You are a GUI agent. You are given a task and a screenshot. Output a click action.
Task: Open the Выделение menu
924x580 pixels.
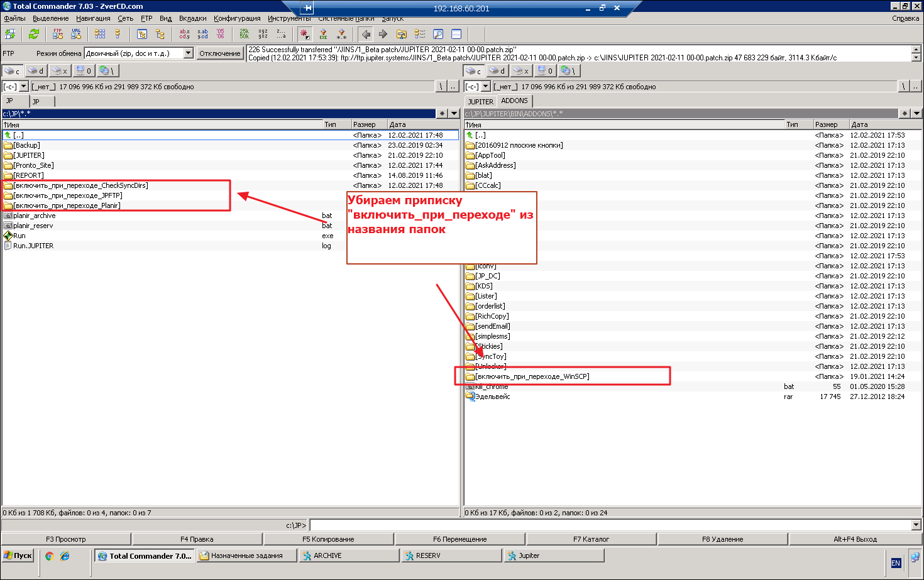pos(51,18)
